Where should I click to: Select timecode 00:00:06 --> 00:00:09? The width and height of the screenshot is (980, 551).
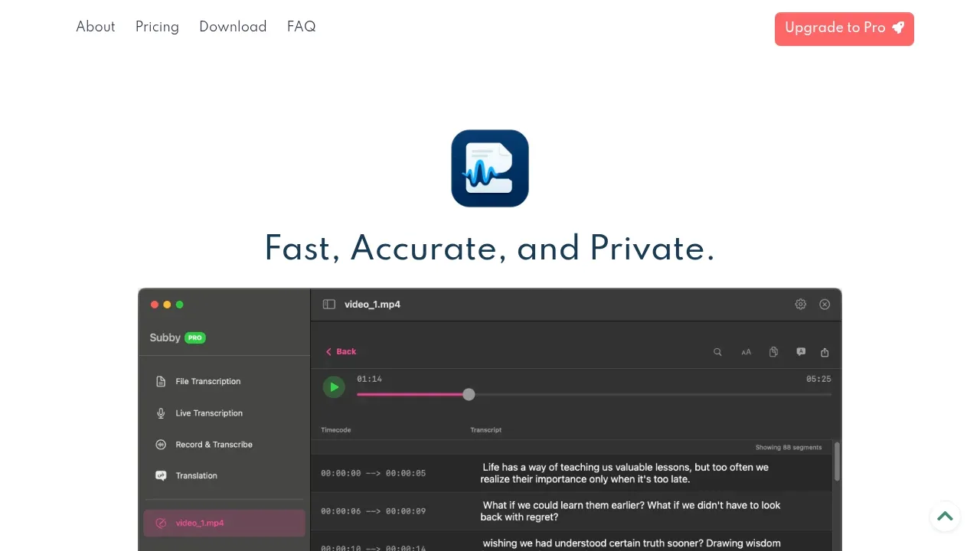pyautogui.click(x=373, y=511)
